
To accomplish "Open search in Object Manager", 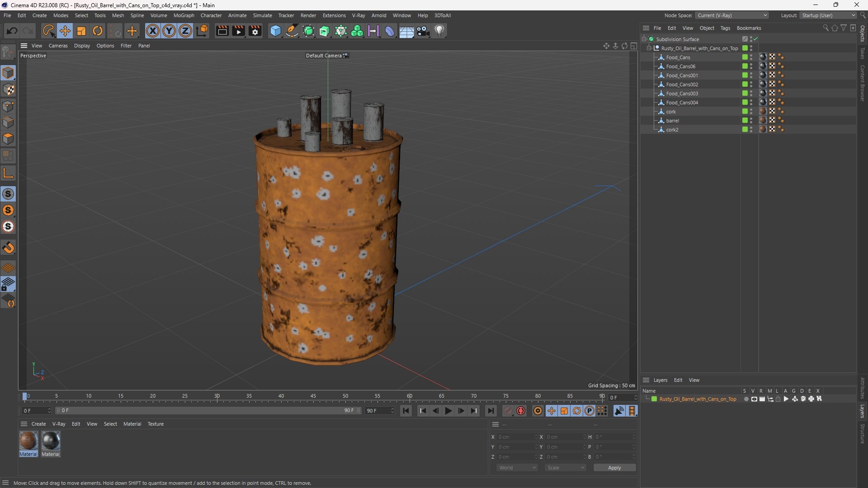I will pyautogui.click(x=826, y=28).
